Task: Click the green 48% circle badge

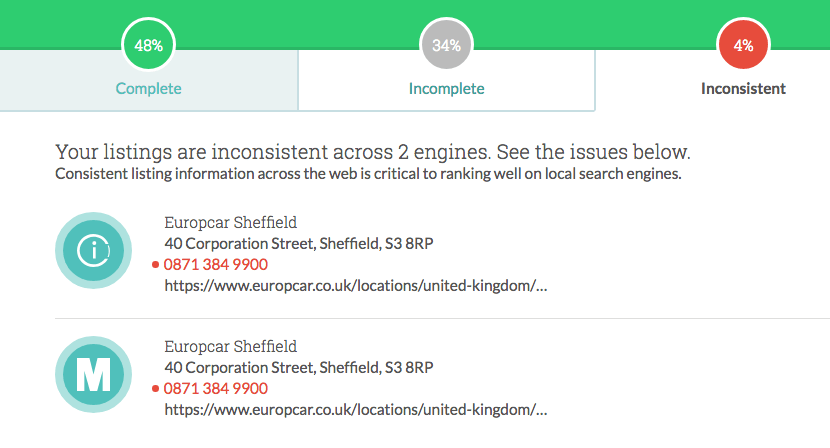Action: pos(148,45)
